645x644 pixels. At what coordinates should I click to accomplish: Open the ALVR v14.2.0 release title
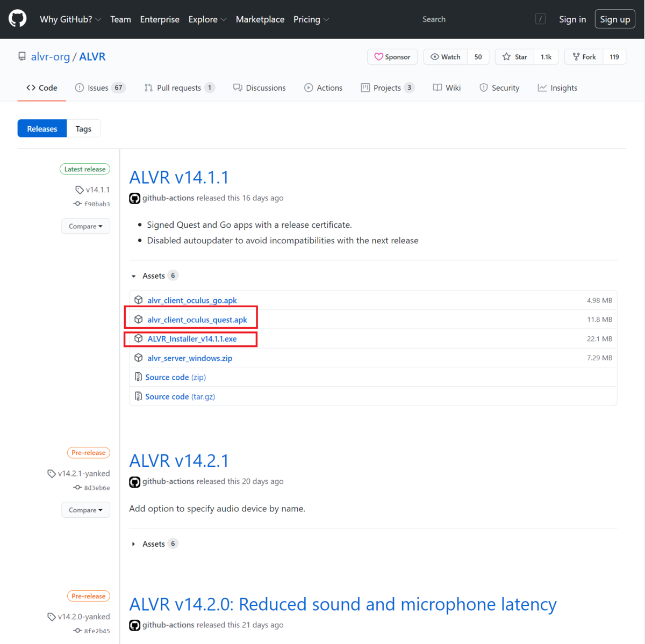[x=343, y=604]
